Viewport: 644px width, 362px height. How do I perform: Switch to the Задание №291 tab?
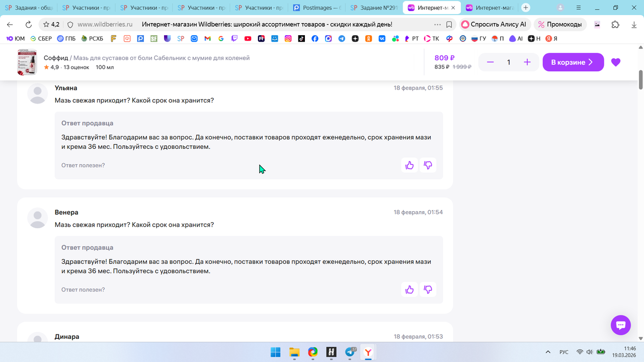(x=374, y=8)
